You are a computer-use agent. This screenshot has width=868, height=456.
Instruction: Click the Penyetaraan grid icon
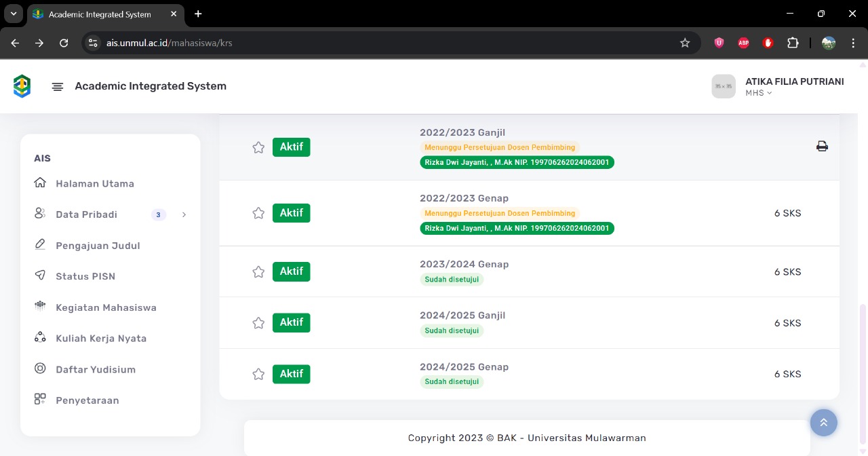point(40,400)
